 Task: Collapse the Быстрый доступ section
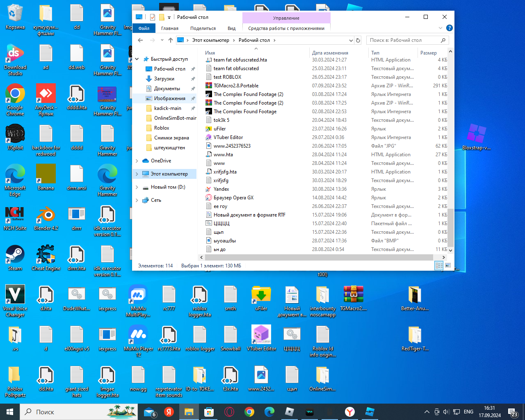(137, 59)
